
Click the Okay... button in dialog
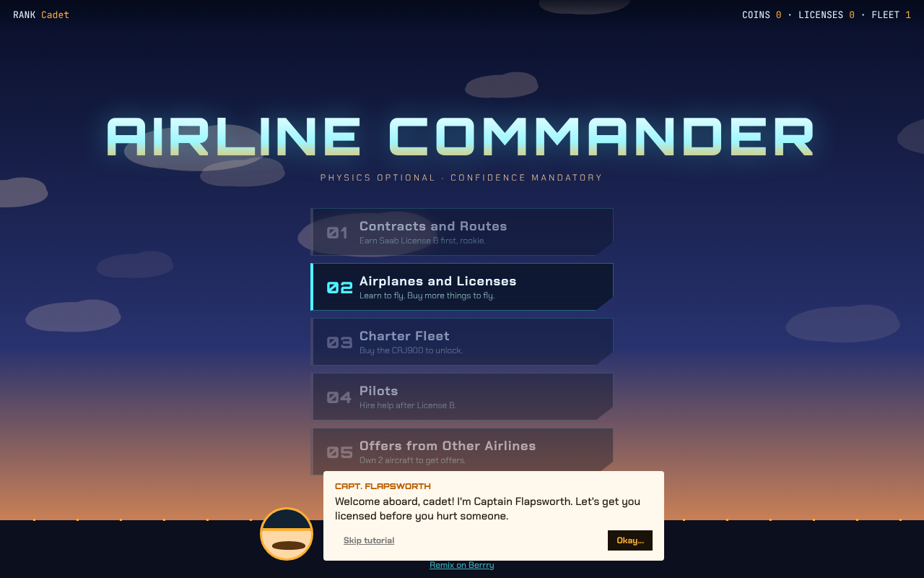coord(630,540)
